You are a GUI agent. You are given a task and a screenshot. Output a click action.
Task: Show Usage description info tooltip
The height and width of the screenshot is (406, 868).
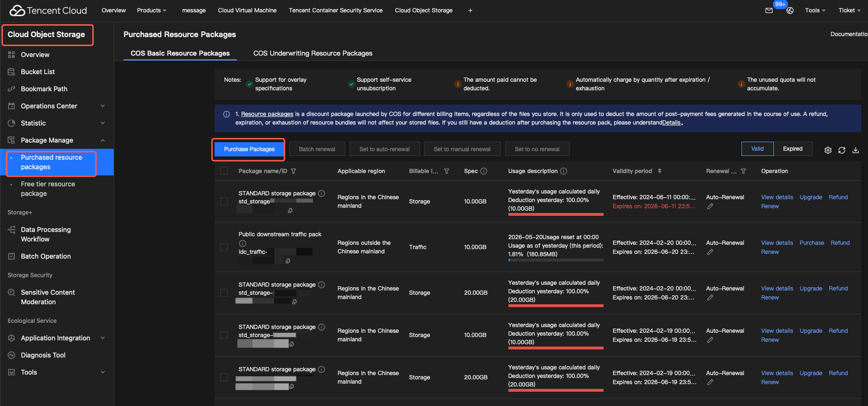(564, 171)
